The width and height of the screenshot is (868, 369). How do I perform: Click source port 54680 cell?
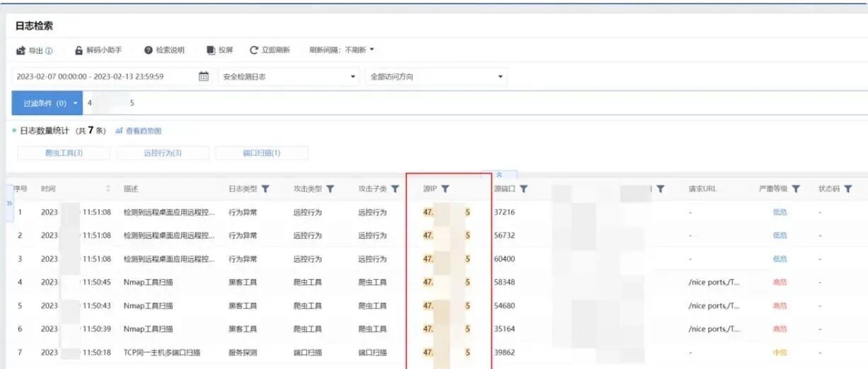point(505,305)
